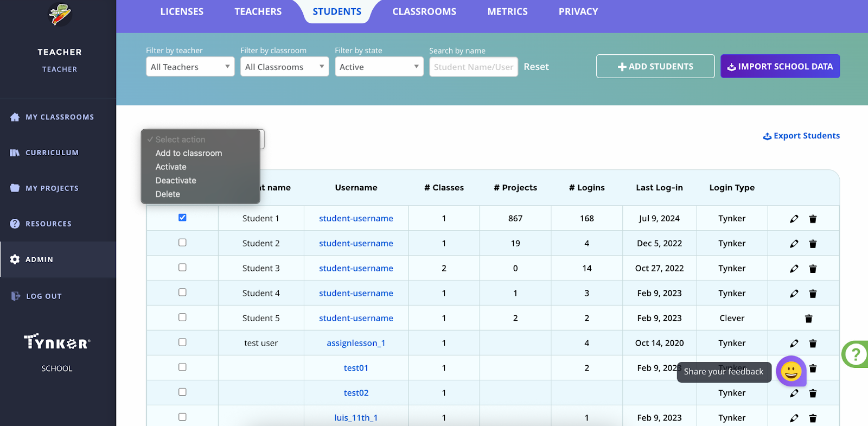Uncheck the Student 1 checkbox
868x426 pixels.
pyautogui.click(x=182, y=218)
